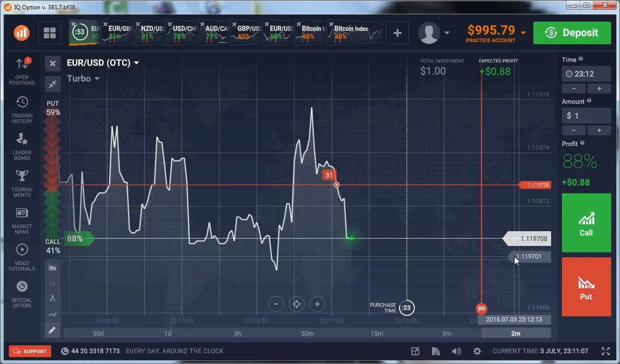Switch to the NZD/USD asset tab
The image size is (620, 364).
150,32
